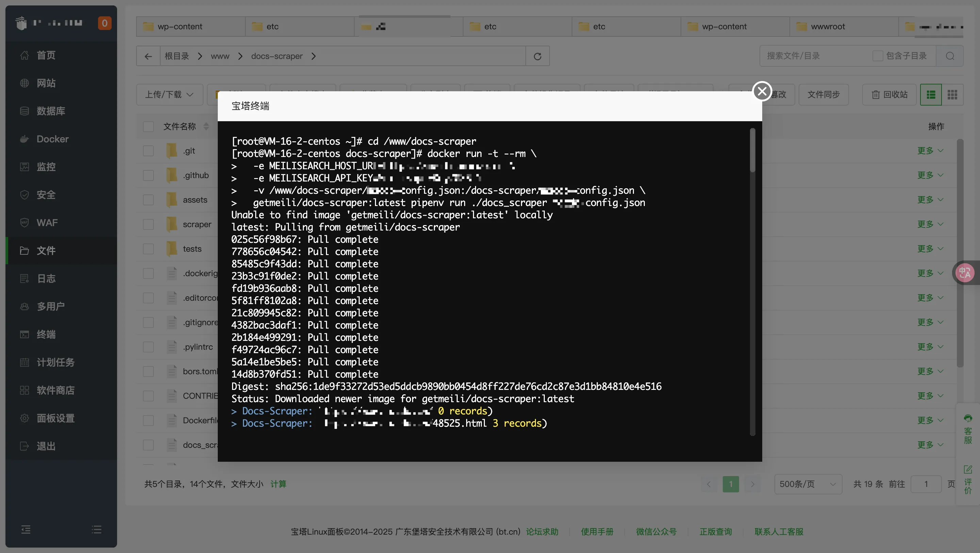Open the 网站 websites section

[x=61, y=83]
